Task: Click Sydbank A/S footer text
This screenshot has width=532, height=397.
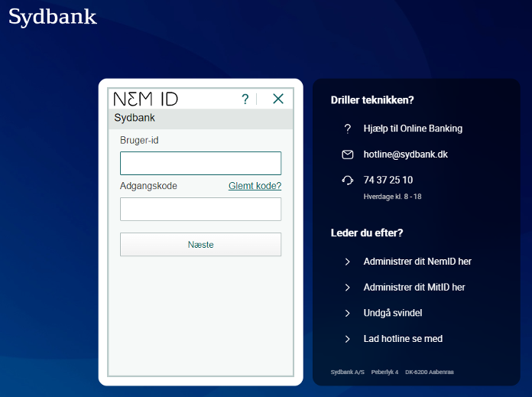Action: point(348,373)
